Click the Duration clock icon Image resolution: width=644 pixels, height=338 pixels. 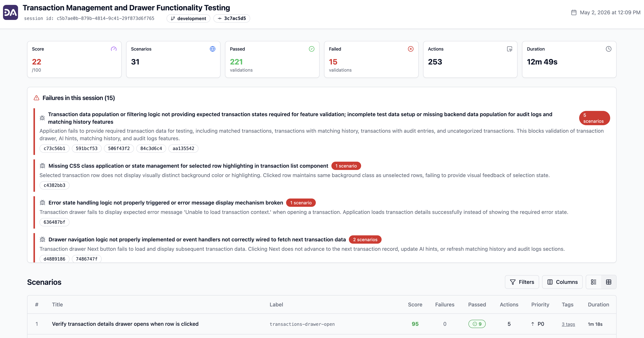pos(608,49)
